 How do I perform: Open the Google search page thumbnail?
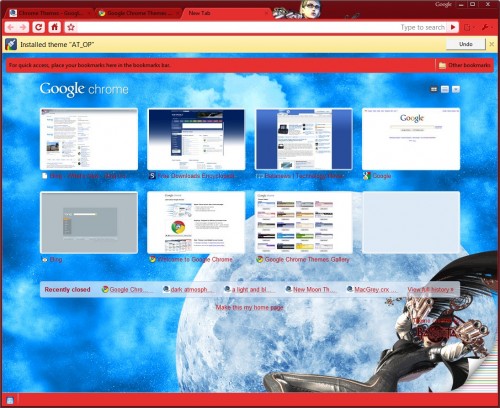coord(411,139)
